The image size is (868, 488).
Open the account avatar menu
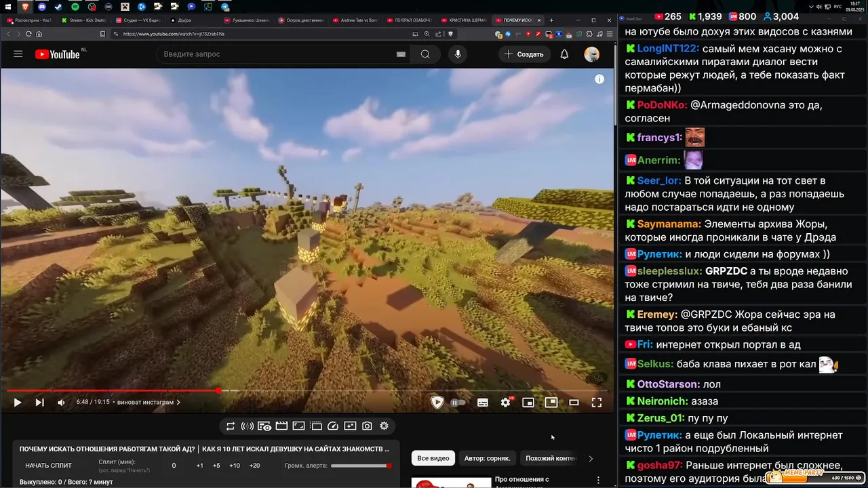[x=592, y=54]
